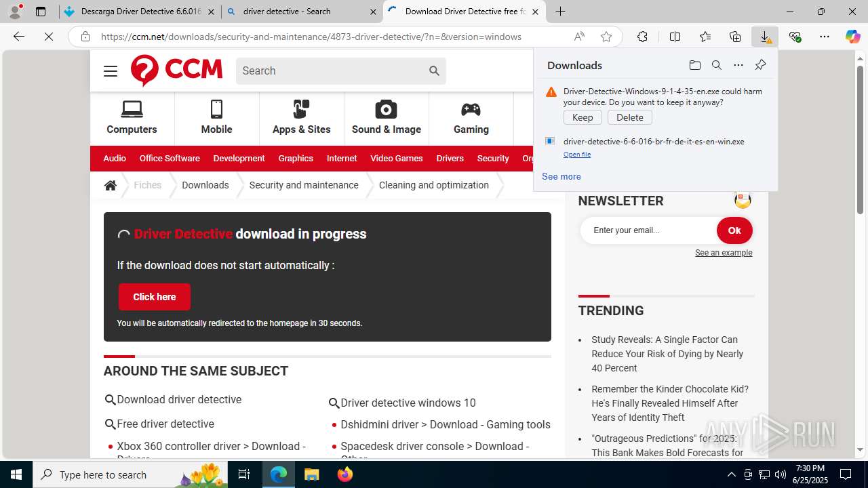Open the Mobile category
This screenshot has height=488, width=868.
(x=216, y=118)
